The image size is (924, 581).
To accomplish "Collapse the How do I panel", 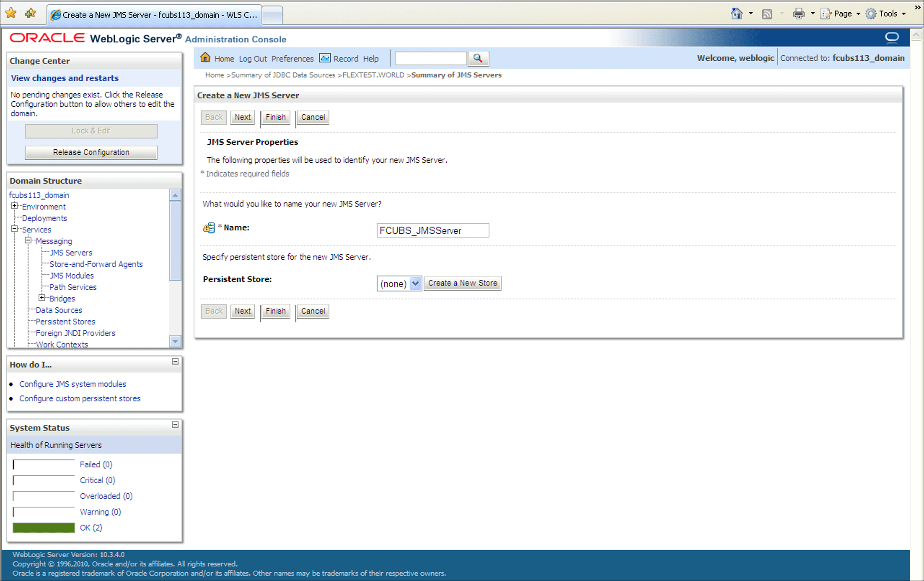I will [x=175, y=361].
